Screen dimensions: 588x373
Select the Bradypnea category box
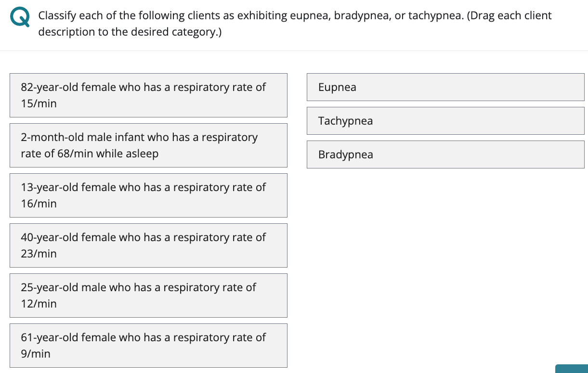[445, 154]
